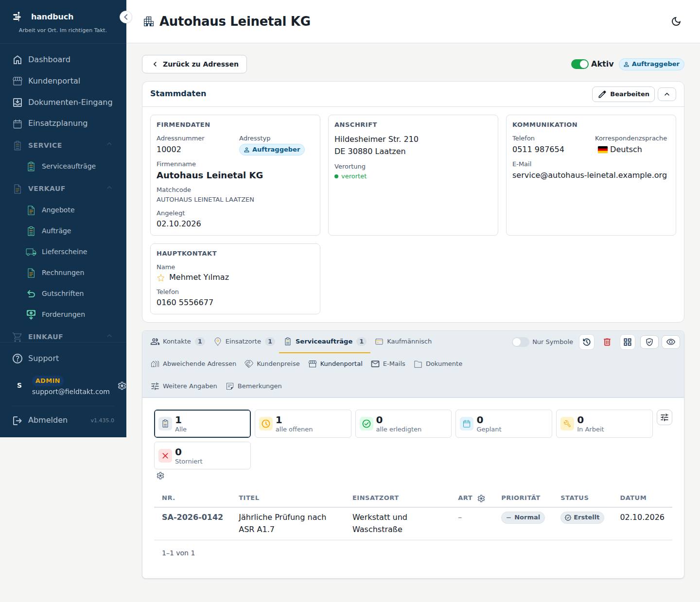Open Support in sidebar

click(x=63, y=359)
